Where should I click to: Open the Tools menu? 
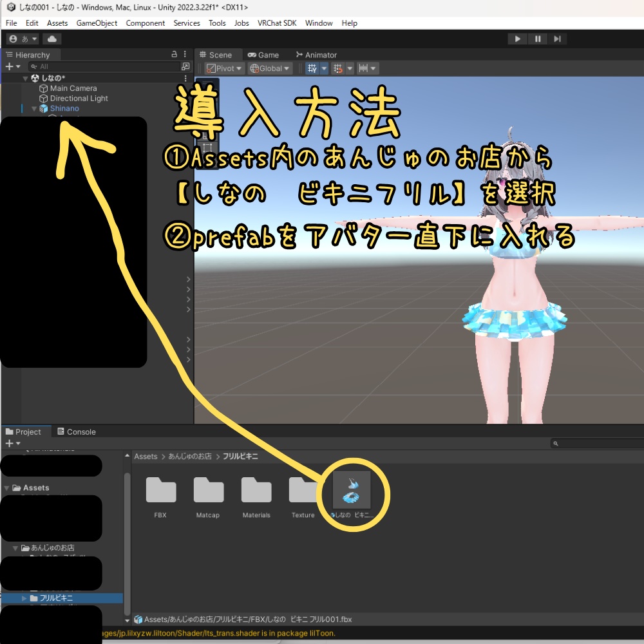click(217, 23)
